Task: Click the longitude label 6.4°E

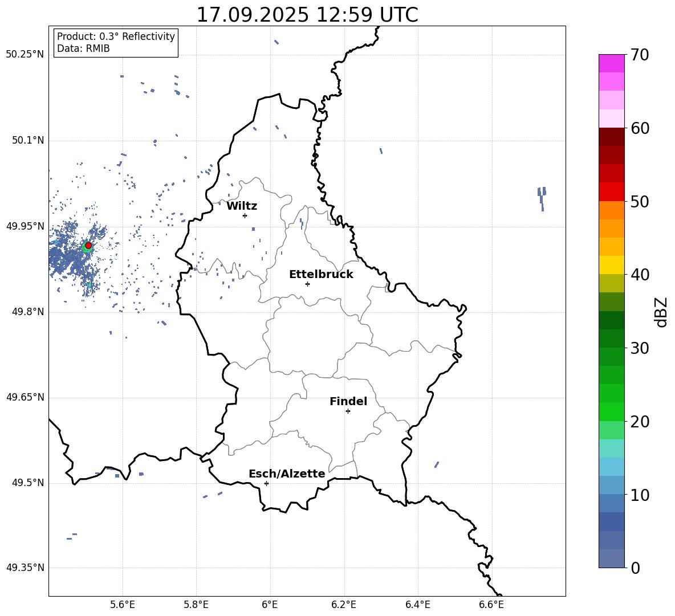Action: pos(418,605)
